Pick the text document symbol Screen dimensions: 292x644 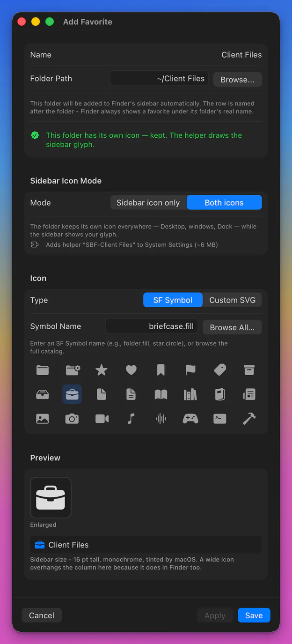click(131, 394)
